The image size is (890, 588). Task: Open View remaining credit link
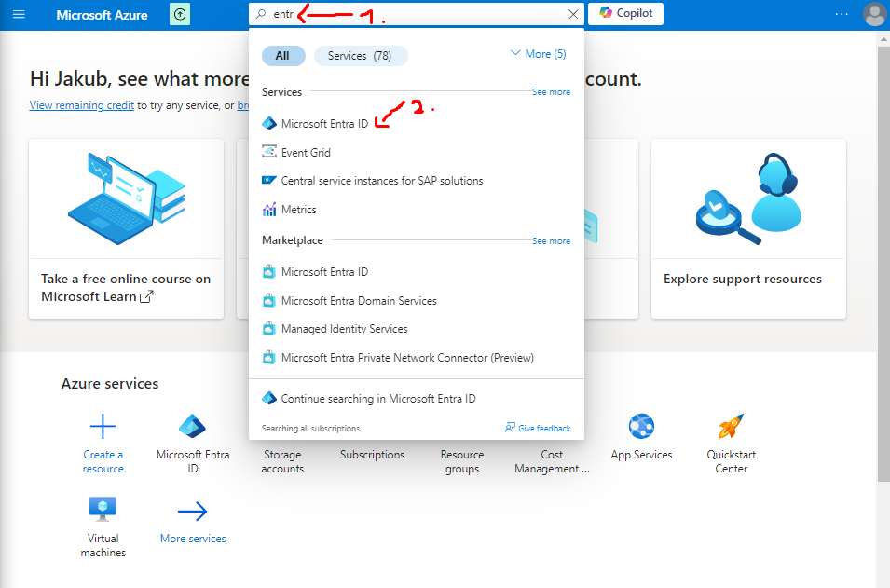(x=82, y=105)
